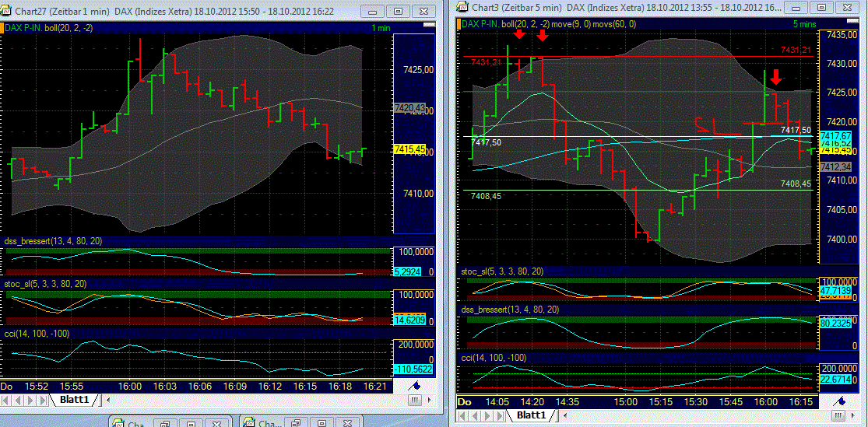Select the Blatt1 tab in Chart27

coord(74,399)
